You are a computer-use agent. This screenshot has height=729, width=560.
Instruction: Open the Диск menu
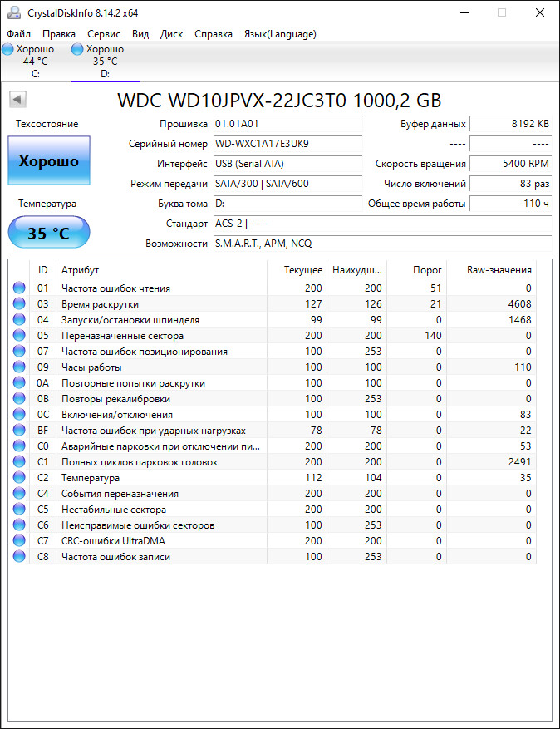tap(171, 34)
